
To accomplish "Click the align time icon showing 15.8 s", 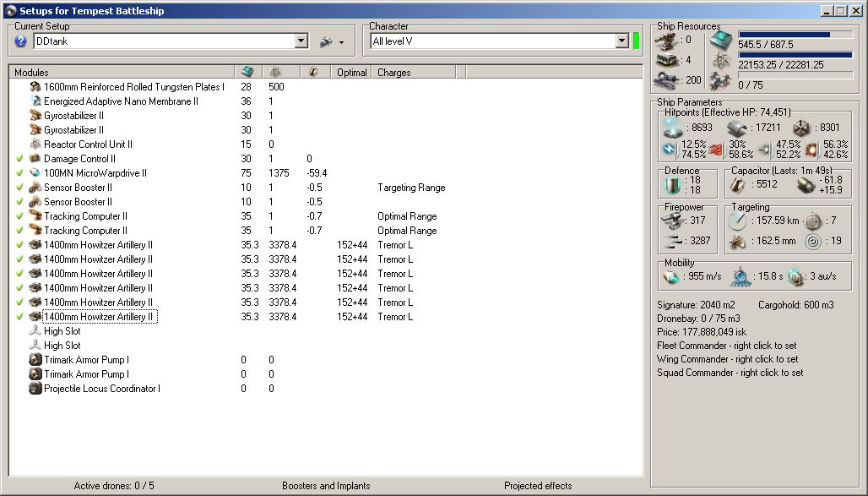I will coord(741,276).
